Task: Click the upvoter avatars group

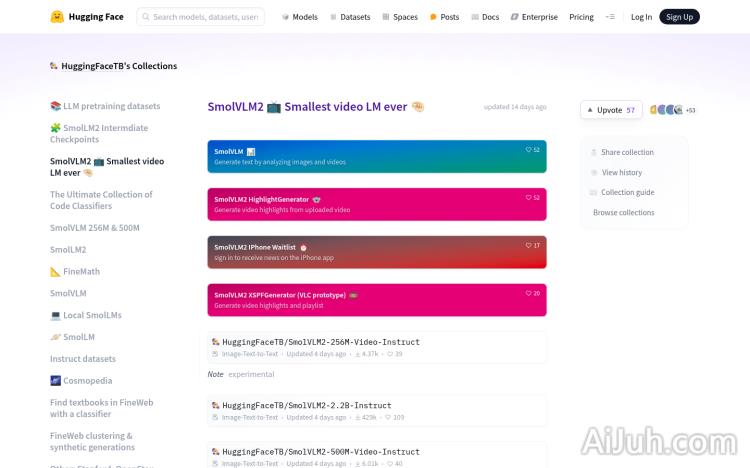Action: (666, 110)
